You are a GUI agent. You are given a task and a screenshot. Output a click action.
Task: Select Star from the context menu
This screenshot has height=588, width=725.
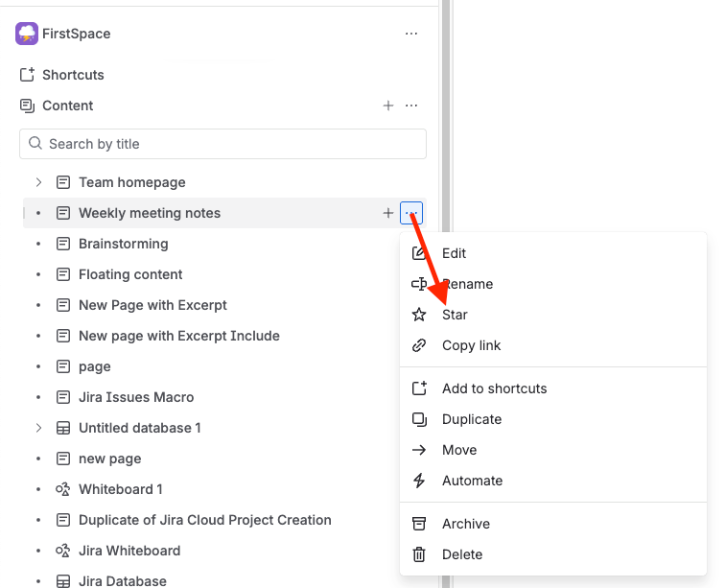point(553,315)
